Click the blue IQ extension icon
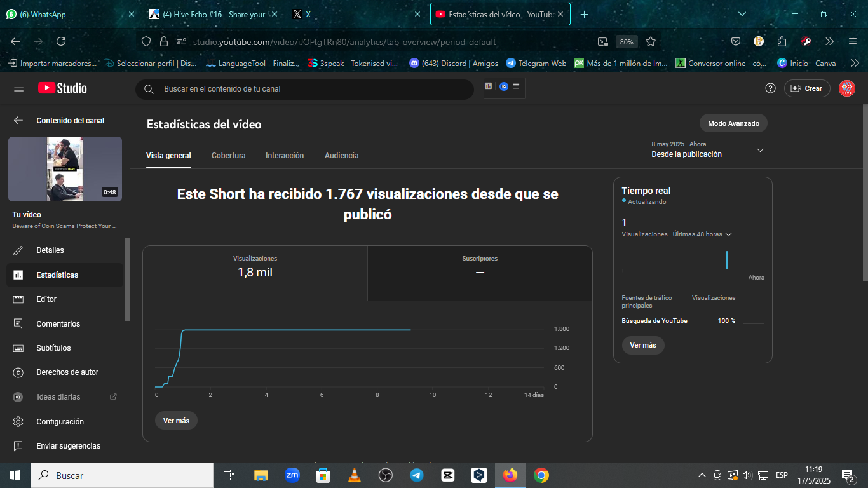Viewport: 868px width, 488px height. (504, 86)
